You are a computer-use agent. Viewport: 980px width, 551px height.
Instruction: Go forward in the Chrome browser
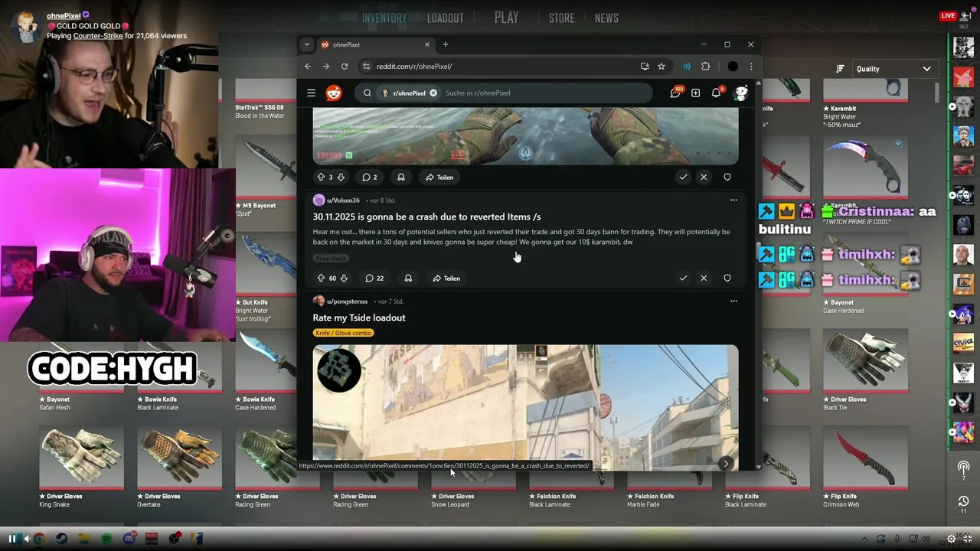[326, 67]
